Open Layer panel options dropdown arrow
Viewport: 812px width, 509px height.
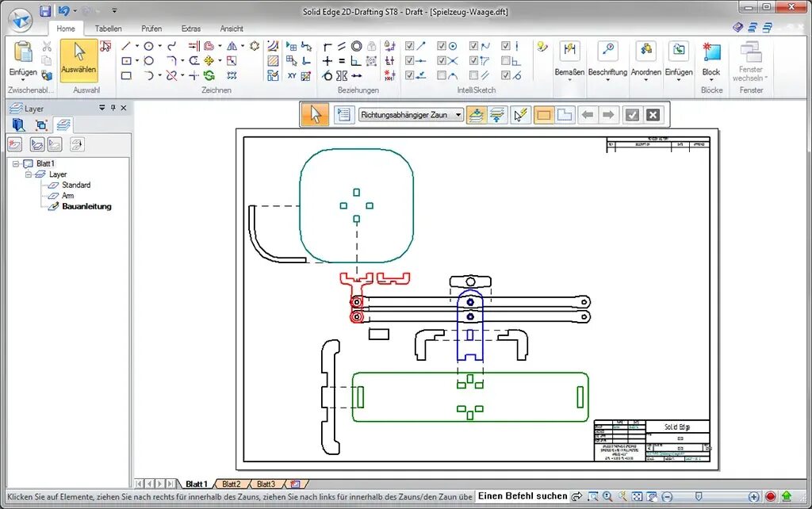[x=101, y=108]
